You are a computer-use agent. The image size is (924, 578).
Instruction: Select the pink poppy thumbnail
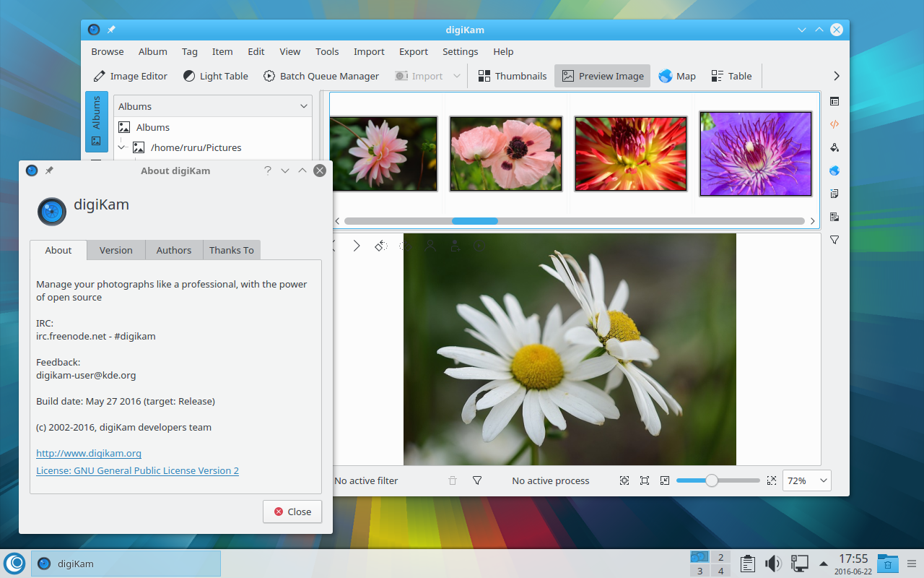(x=505, y=154)
